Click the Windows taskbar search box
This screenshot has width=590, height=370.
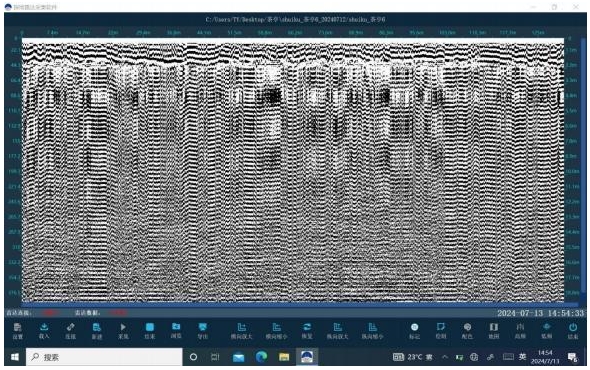[104, 357]
